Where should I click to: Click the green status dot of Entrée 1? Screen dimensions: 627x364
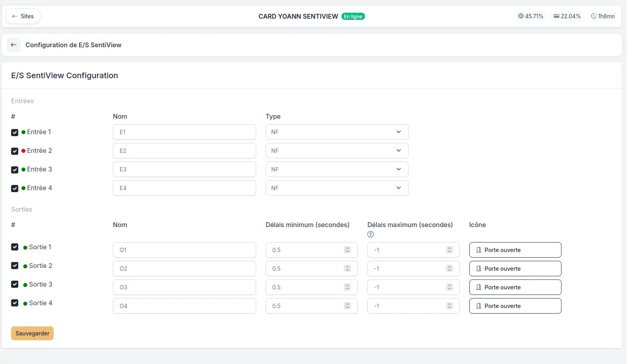tap(23, 132)
